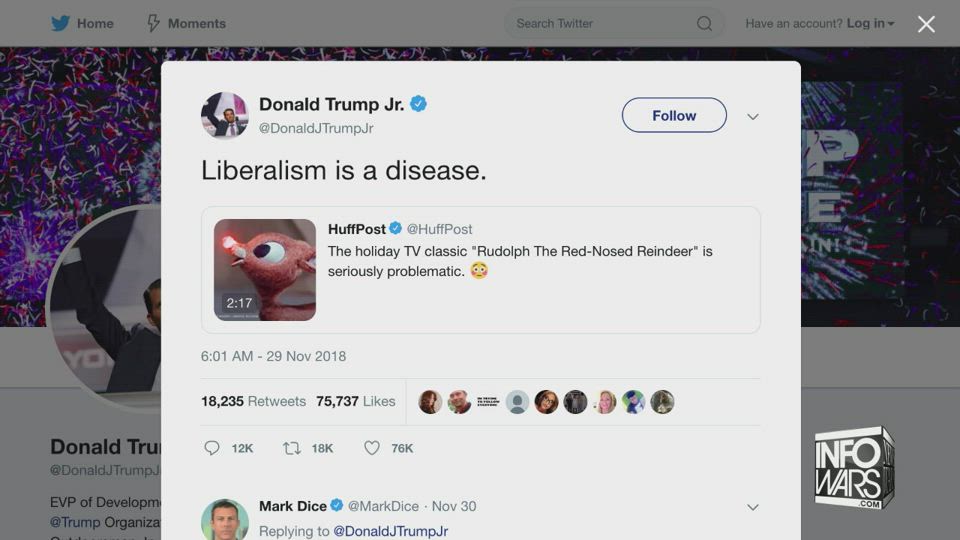Click Donald Trump Jr. avatar in tweet
Screen dimensions: 960x540
coord(225,116)
